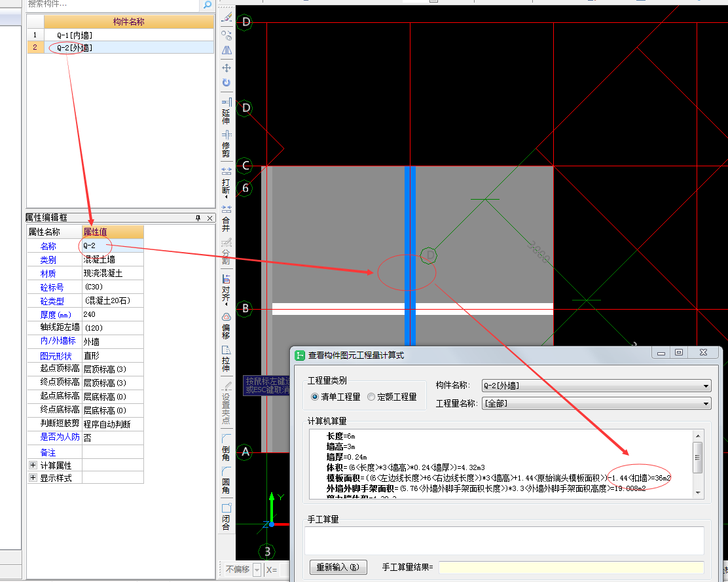Click the 备注 property name
728x582 pixels.
[48, 452]
